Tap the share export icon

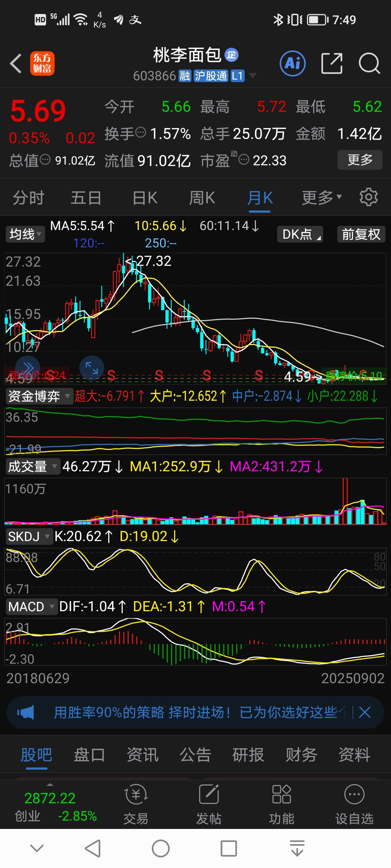pos(332,63)
